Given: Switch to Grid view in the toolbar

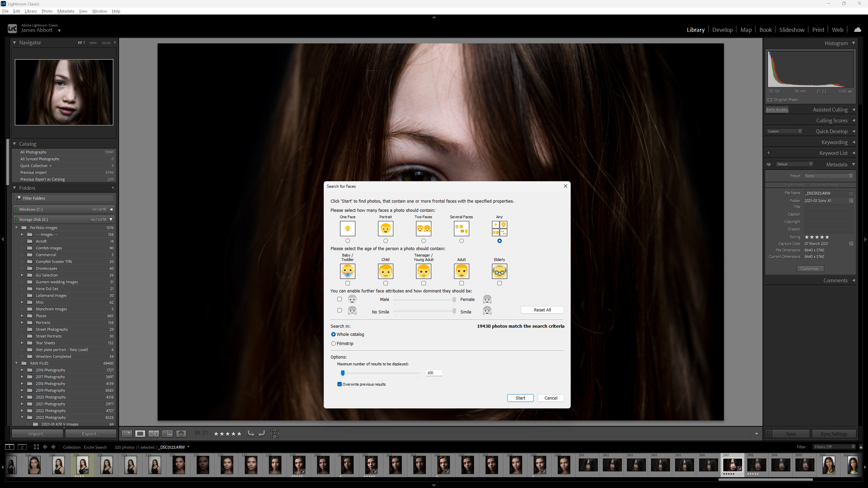Looking at the screenshot, I should pyautogui.click(x=126, y=433).
